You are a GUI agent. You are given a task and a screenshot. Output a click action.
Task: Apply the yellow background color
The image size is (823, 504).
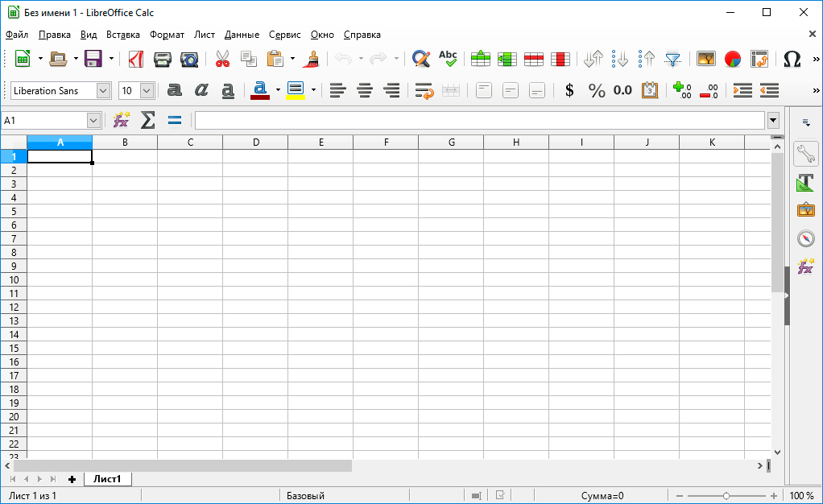(x=296, y=90)
